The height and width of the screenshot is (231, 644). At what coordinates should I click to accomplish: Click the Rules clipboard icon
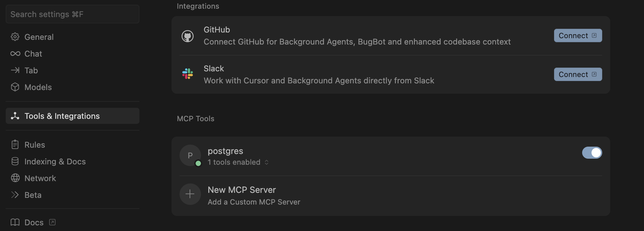click(x=15, y=145)
